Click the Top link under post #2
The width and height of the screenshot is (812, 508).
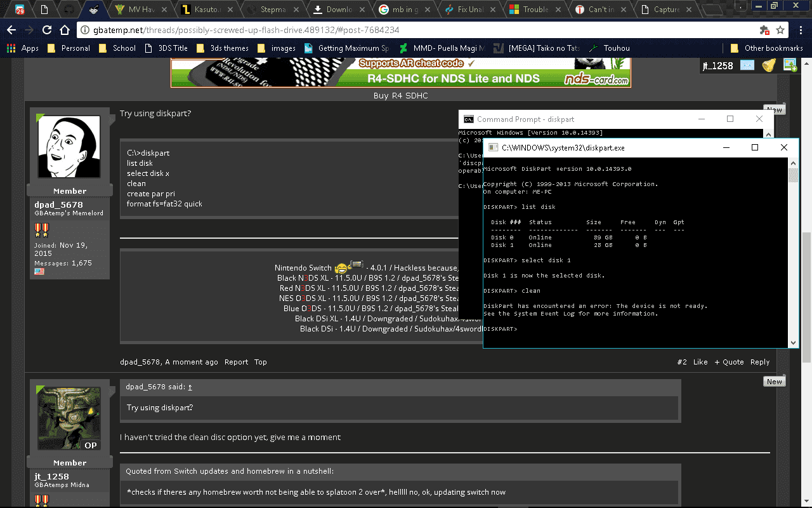coord(261,362)
